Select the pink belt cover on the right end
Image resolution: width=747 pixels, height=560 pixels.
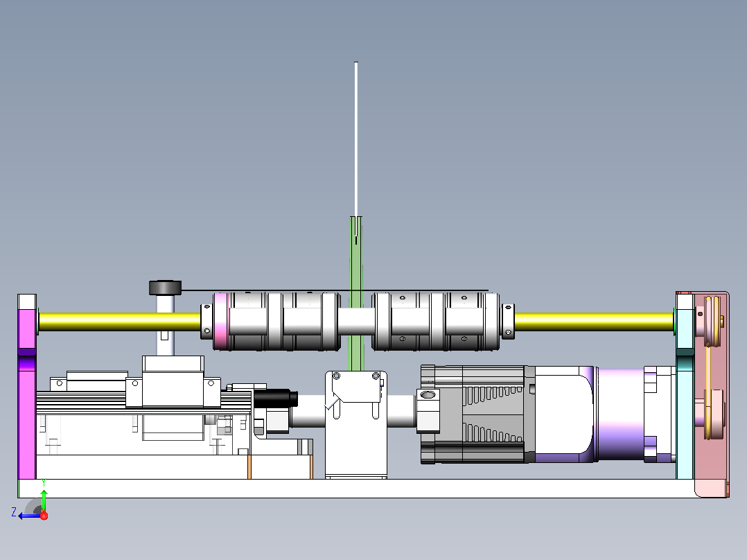tap(712, 394)
